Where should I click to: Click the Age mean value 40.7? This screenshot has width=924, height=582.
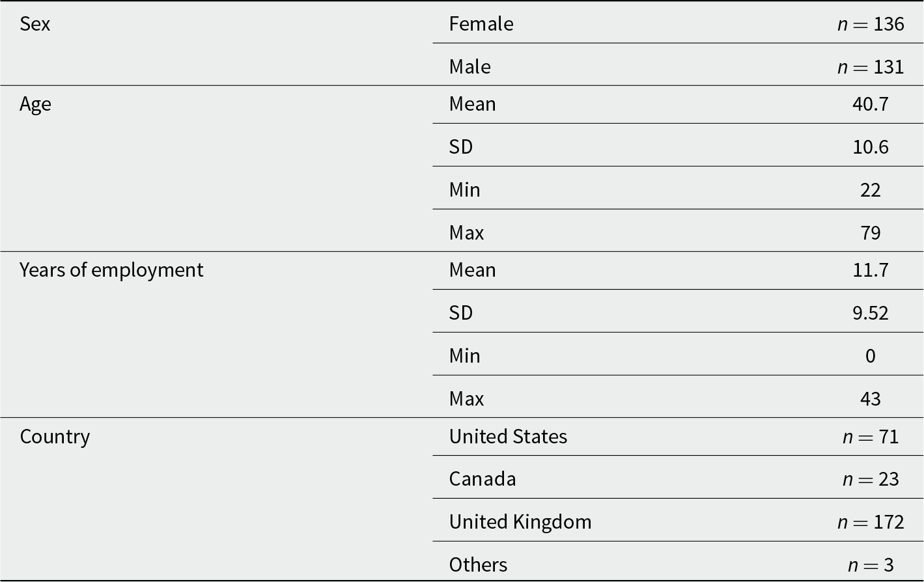coord(871,104)
